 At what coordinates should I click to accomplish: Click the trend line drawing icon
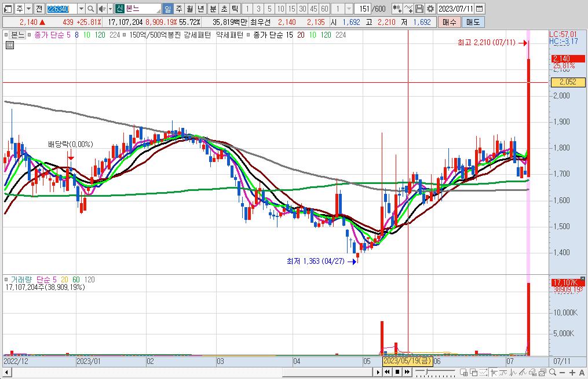[x=503, y=372]
